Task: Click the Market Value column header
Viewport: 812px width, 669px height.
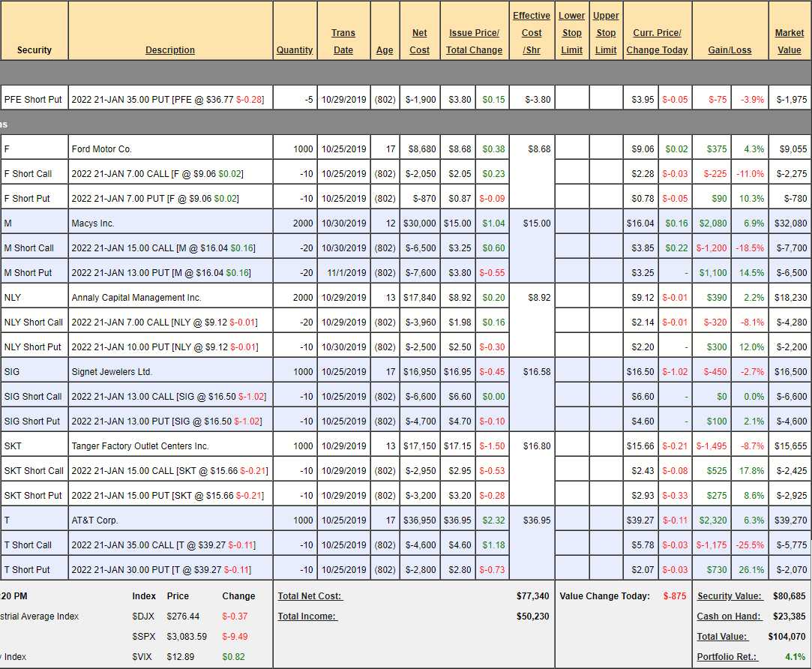Action: click(x=790, y=41)
